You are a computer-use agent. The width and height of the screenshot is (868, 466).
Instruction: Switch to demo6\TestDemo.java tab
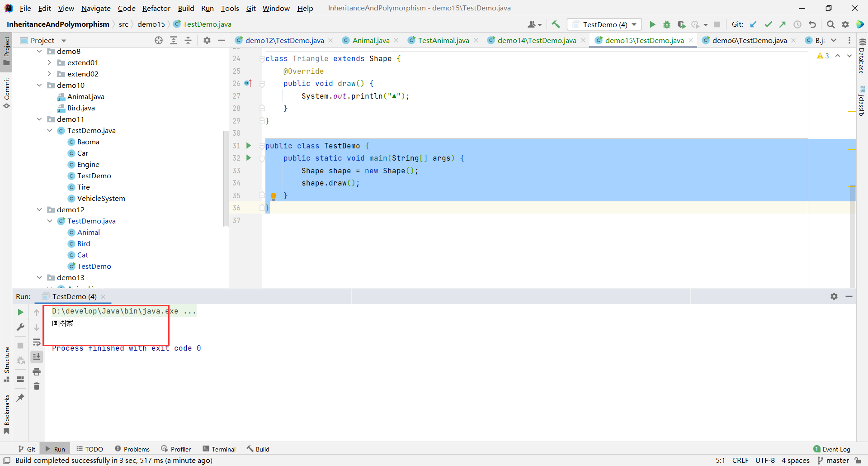[749, 40]
